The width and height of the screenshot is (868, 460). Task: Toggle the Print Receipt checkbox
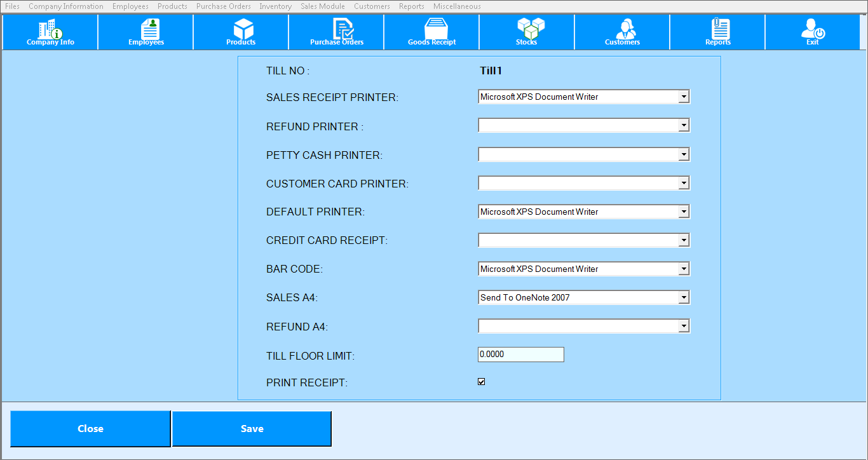[x=482, y=382]
